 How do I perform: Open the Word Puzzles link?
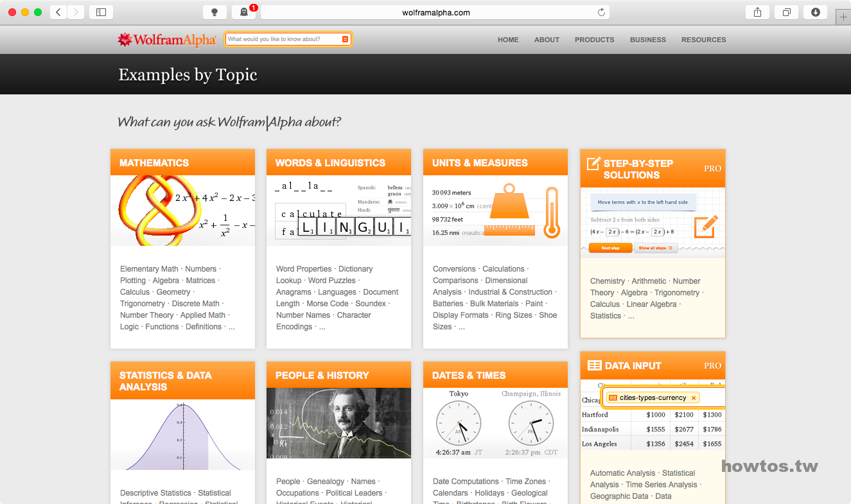coord(332,281)
